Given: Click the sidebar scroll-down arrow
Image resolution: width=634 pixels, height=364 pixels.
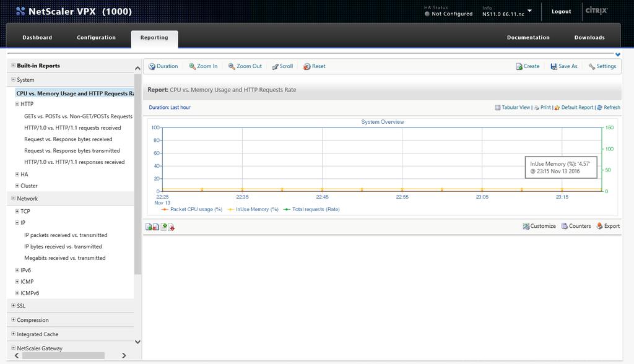Looking at the screenshot, I should pyautogui.click(x=137, y=342).
